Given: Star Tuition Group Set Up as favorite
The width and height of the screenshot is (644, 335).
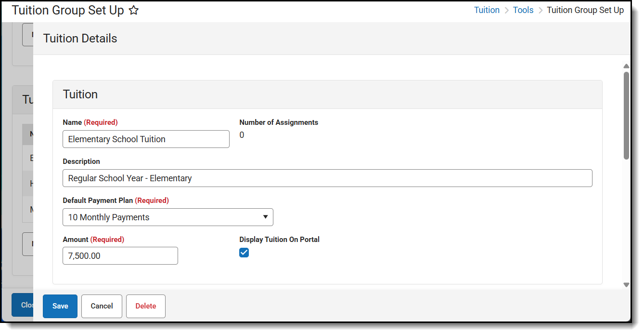Looking at the screenshot, I should coord(134,10).
